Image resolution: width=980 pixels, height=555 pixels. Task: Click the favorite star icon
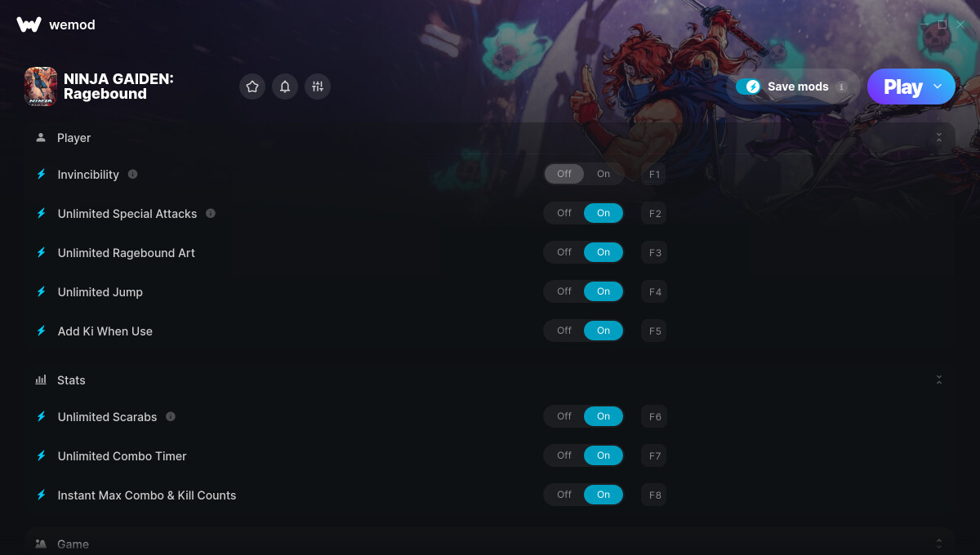tap(252, 87)
